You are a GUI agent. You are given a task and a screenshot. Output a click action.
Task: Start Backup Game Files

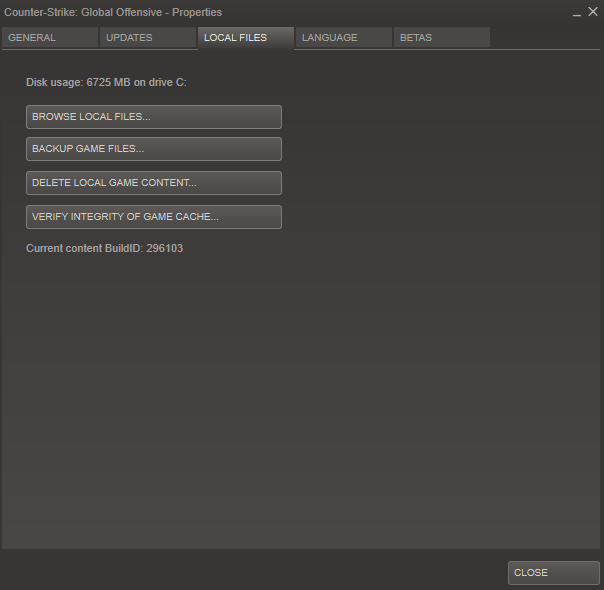point(154,149)
